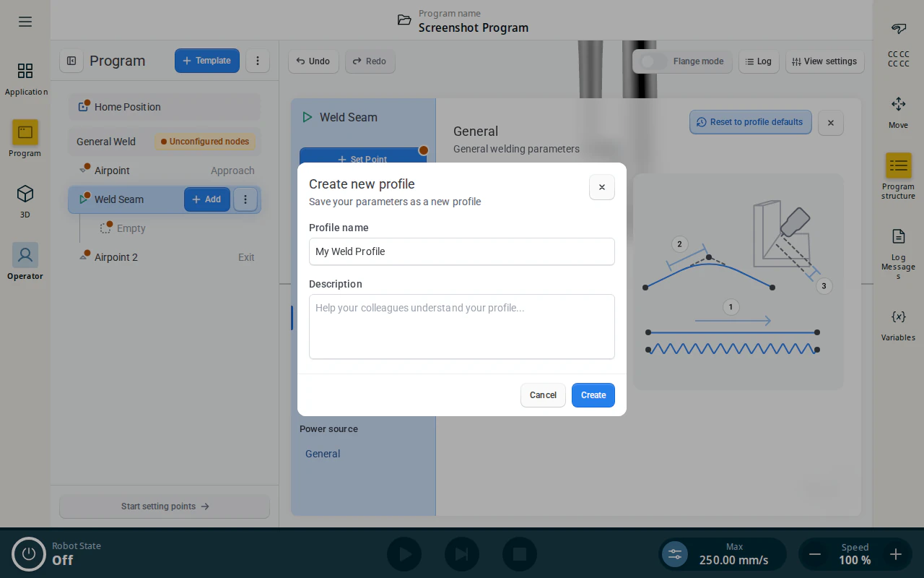Click the Description text area
The height and width of the screenshot is (578, 924).
[462, 327]
